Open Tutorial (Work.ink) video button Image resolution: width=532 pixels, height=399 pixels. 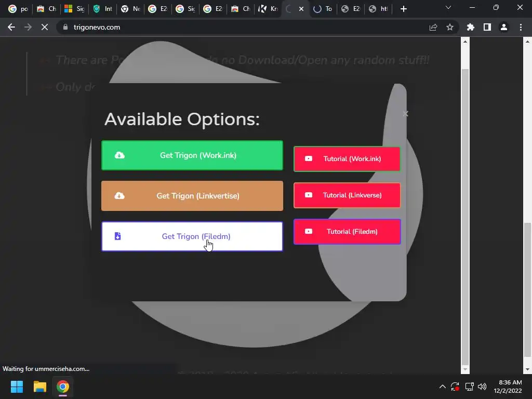click(x=347, y=159)
